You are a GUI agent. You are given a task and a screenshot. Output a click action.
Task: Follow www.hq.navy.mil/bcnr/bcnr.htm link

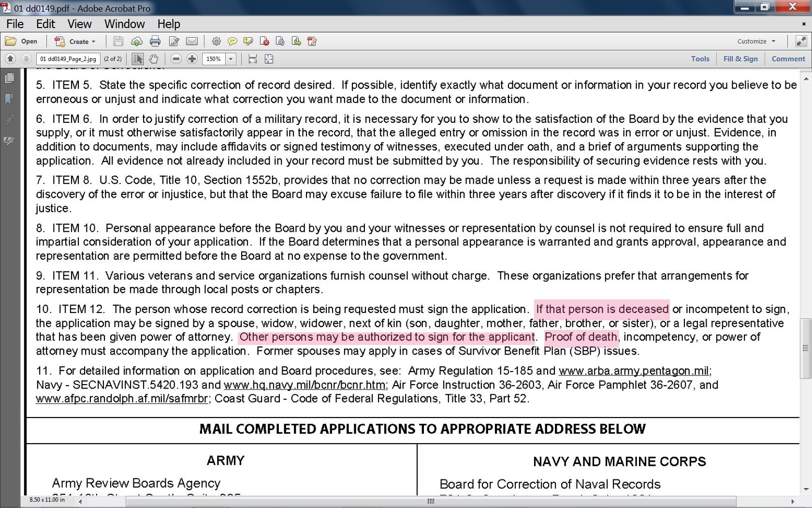coord(304,385)
